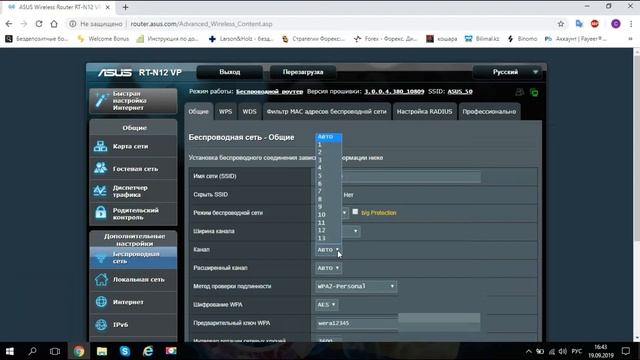The image size is (640, 360).
Task: Open the Профессионально tab
Action: click(489, 111)
